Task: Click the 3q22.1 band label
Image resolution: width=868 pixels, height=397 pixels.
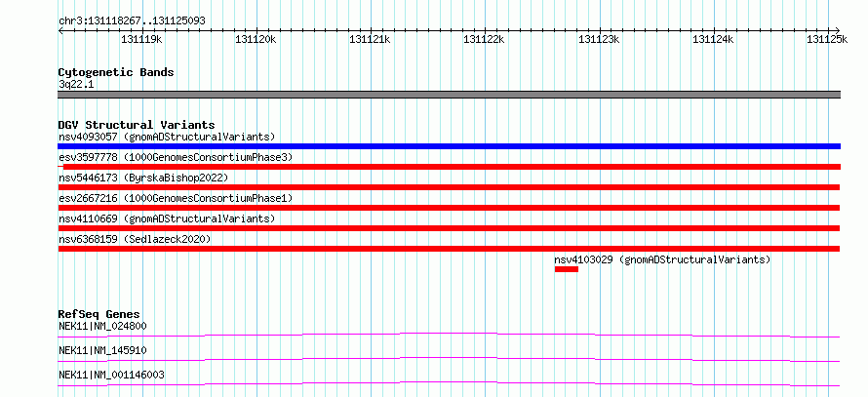Action: coord(76,85)
